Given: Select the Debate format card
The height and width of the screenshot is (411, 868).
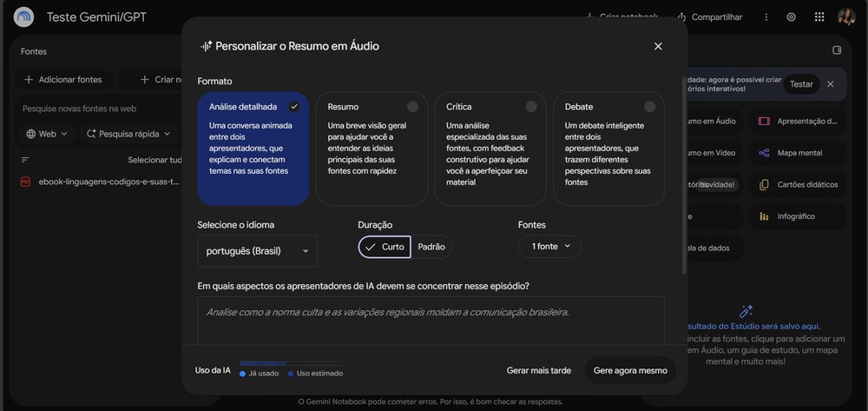Looking at the screenshot, I should 609,149.
